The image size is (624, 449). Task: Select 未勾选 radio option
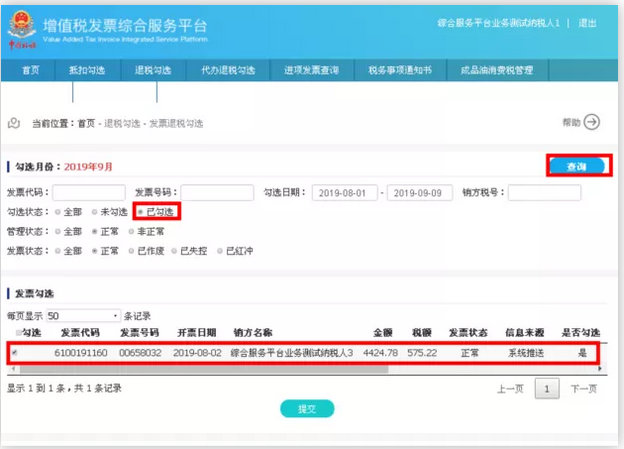[x=94, y=212]
